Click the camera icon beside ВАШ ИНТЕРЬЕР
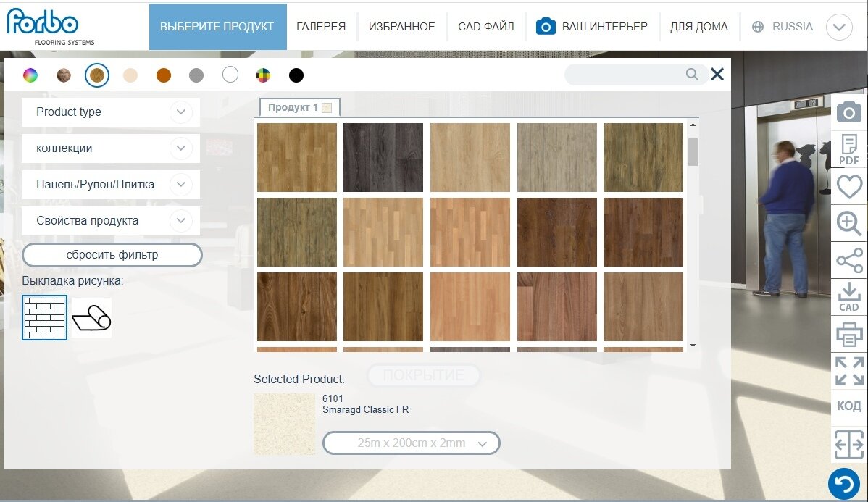 pyautogui.click(x=546, y=26)
